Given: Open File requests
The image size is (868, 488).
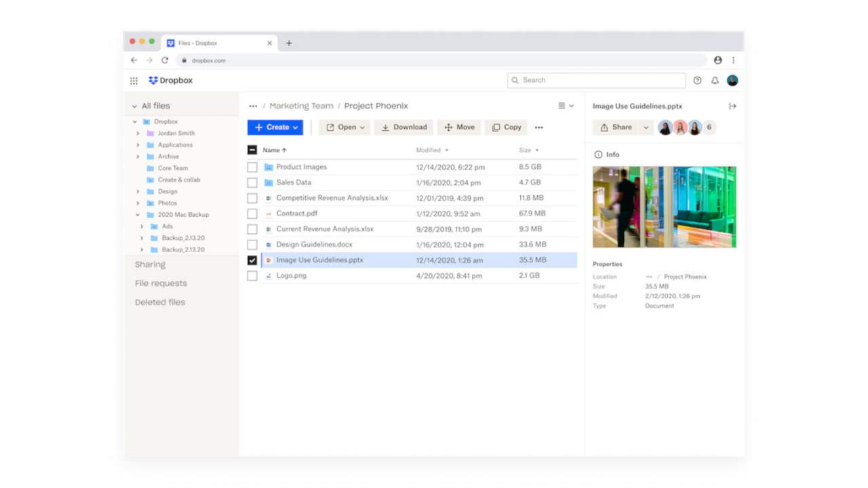Looking at the screenshot, I should (161, 283).
